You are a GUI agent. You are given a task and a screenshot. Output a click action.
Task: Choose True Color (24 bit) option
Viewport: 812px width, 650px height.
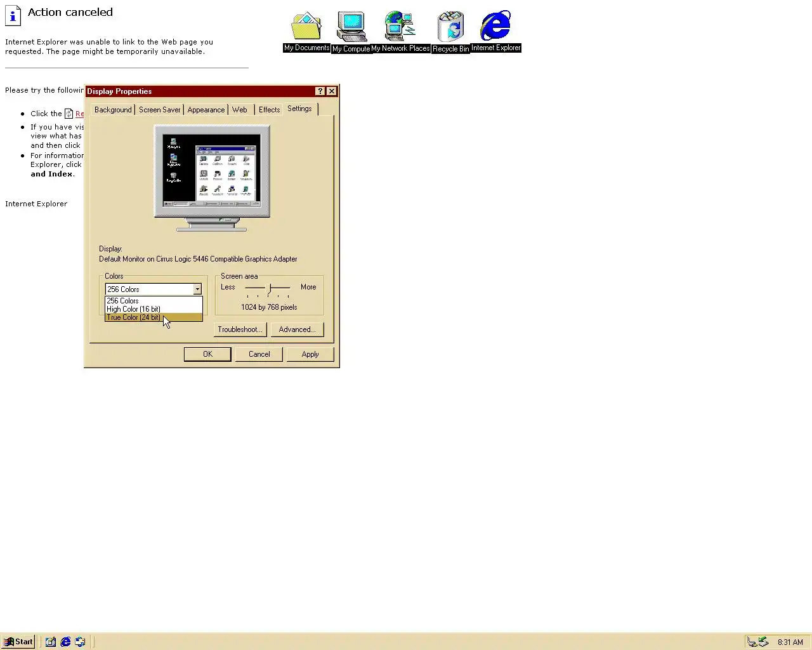pos(154,317)
